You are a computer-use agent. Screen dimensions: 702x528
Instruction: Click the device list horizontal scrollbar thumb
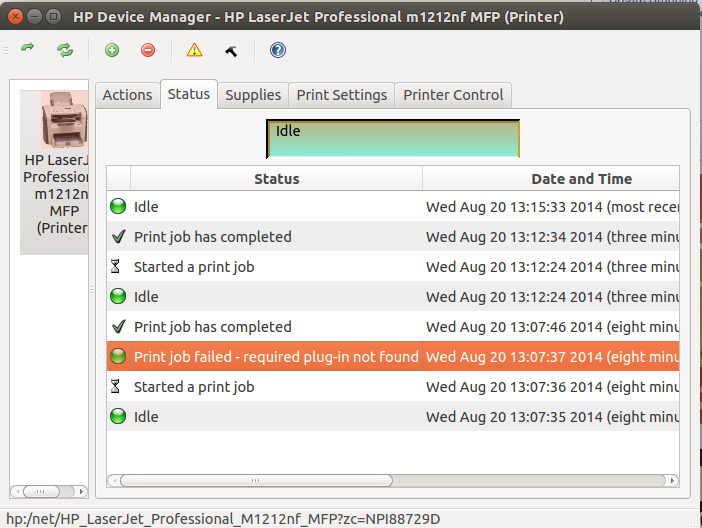coord(41,491)
